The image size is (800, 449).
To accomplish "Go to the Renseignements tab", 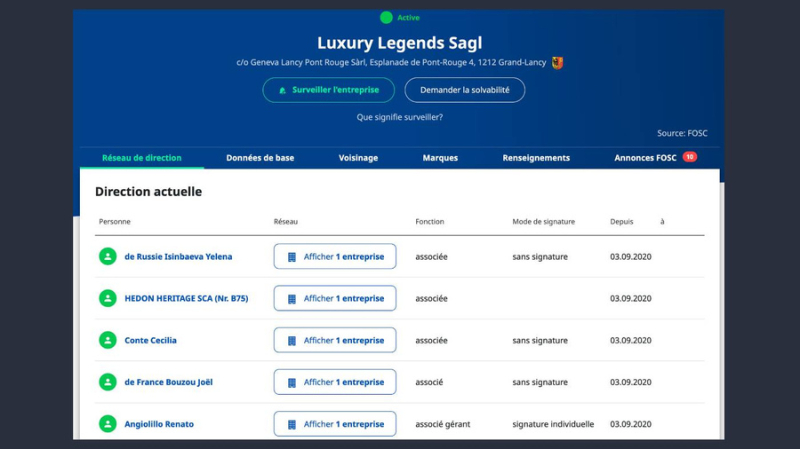I will (x=536, y=158).
